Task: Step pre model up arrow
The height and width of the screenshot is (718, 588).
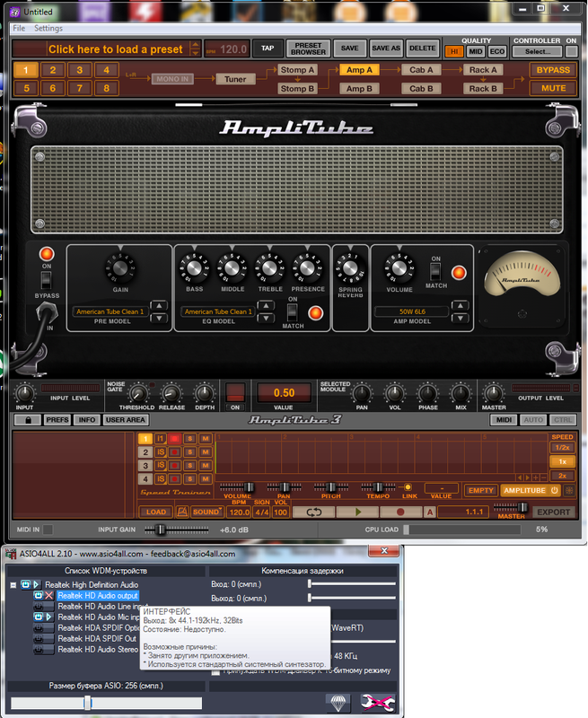Action: tap(159, 305)
